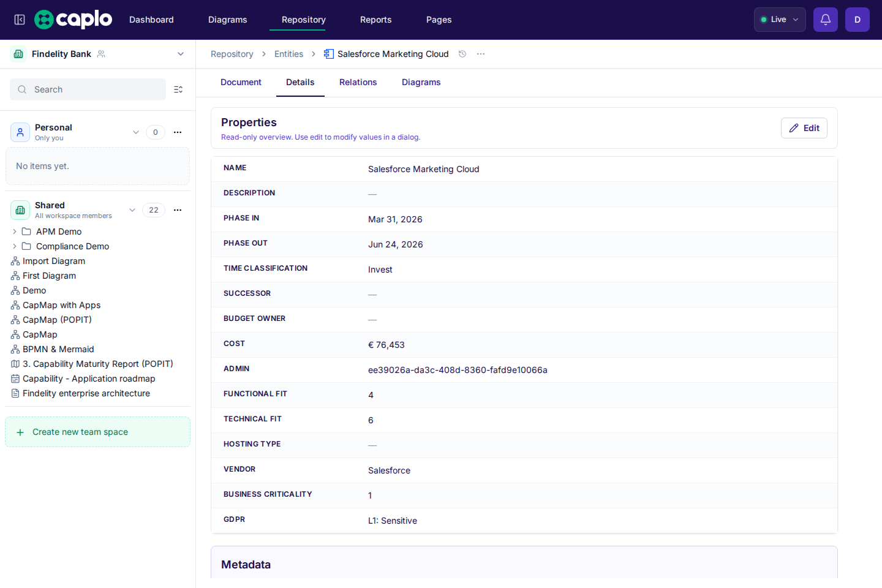Select the admin ID value ee39026a-da3c-408d-8360-fafd9e10066a
882x588 pixels.
tap(458, 370)
